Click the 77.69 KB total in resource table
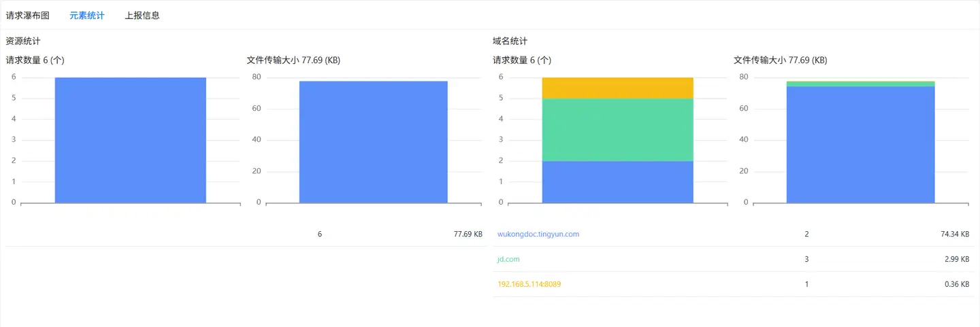This screenshot has width=980, height=327. coord(468,234)
